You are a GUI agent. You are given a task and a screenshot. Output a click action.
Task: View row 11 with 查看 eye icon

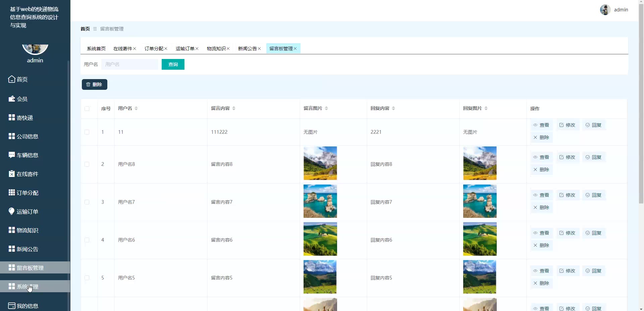coord(541,125)
